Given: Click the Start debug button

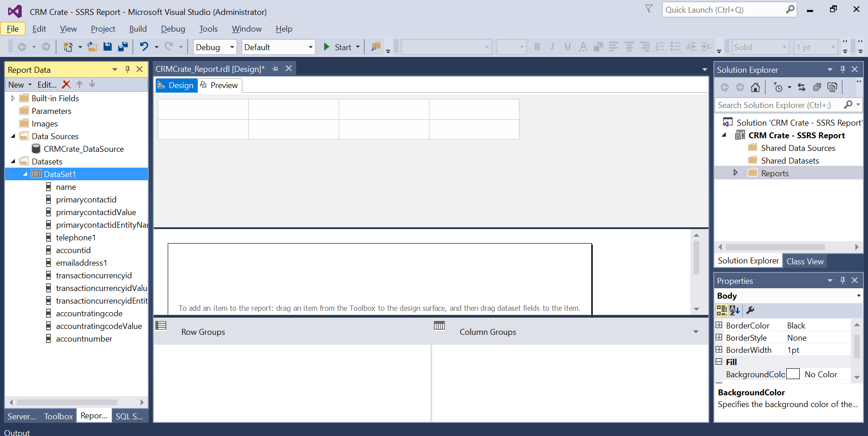Looking at the screenshot, I should point(338,47).
